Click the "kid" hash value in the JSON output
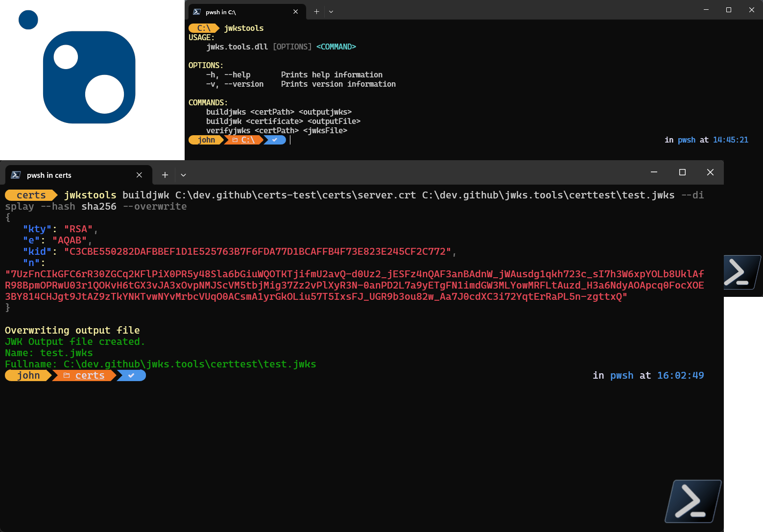The height and width of the screenshot is (532, 763). coord(258,252)
